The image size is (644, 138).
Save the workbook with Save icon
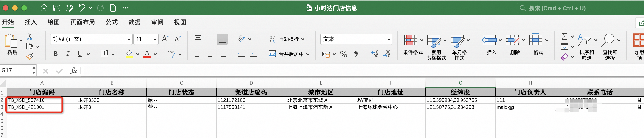point(57,8)
